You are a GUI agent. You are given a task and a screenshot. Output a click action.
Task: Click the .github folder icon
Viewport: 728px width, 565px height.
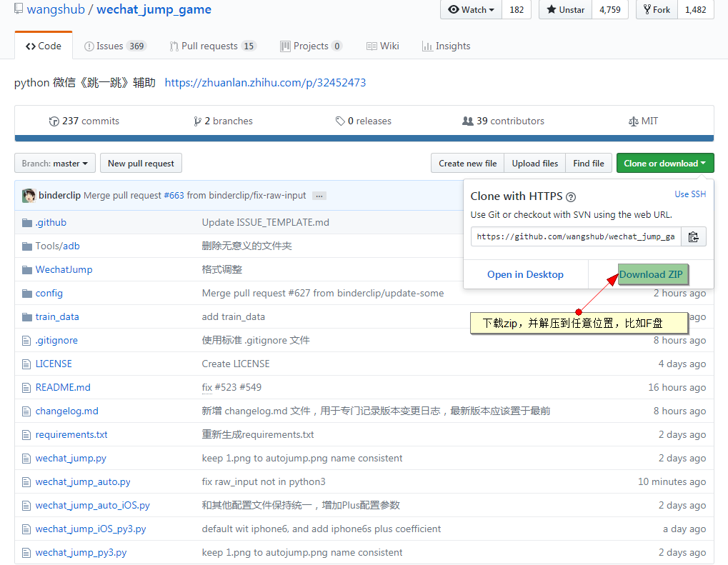[27, 223]
